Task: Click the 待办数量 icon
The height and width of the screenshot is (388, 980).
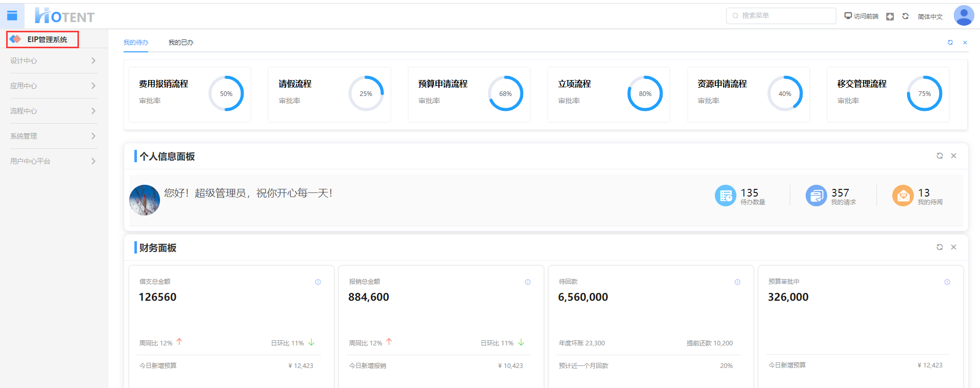Action: [x=725, y=196]
